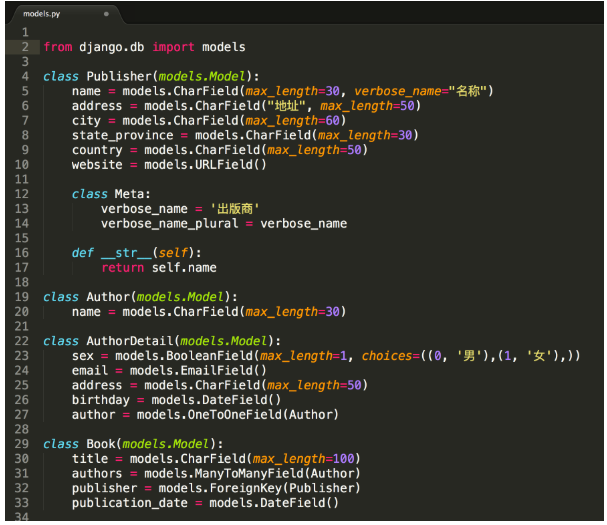The image size is (607, 525).
Task: Click 'return' keyword on line 17
Action: pyautogui.click(x=123, y=268)
